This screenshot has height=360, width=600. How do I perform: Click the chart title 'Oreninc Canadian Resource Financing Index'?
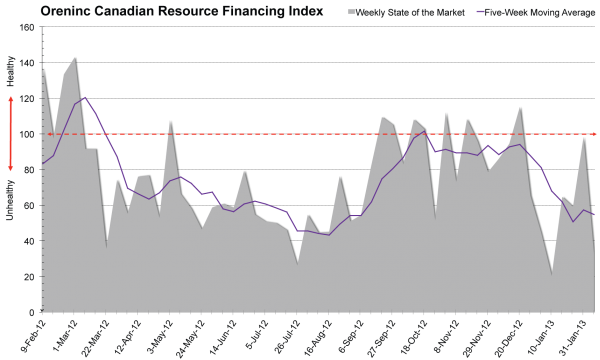point(181,11)
